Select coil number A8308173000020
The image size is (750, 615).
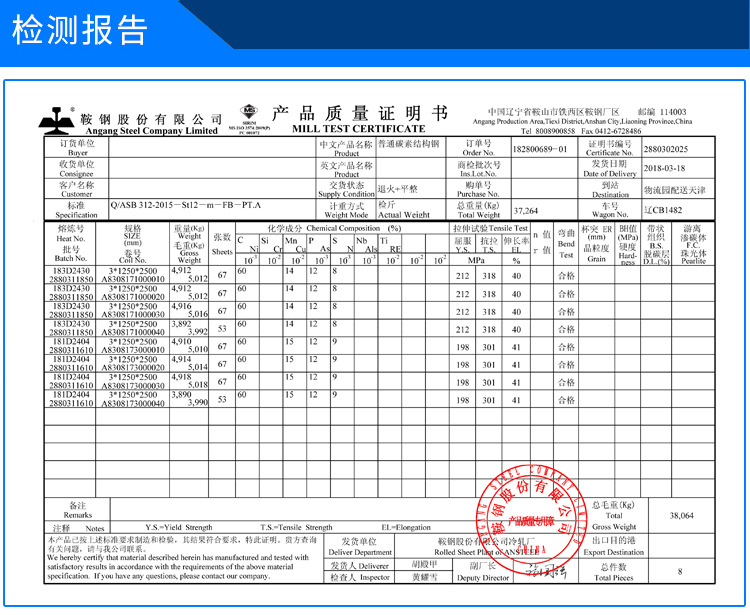(x=133, y=367)
